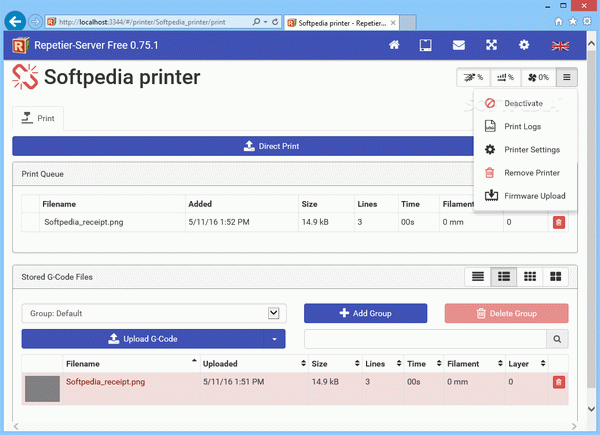
Task: Toggle the fullscreen arrows icon
Action: coord(491,45)
